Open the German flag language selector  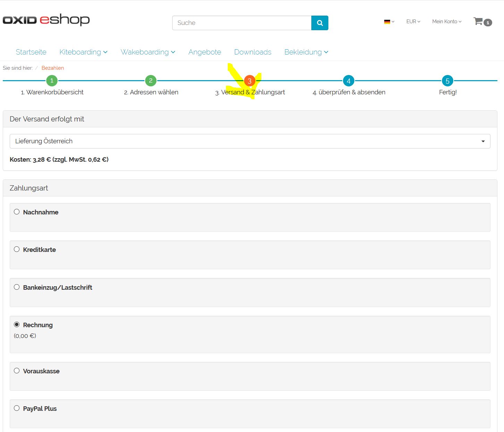(389, 22)
